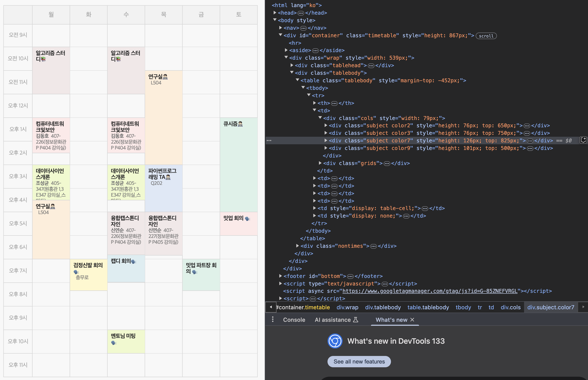
Task: Close the What's new drawer tab
Action: [412, 320]
